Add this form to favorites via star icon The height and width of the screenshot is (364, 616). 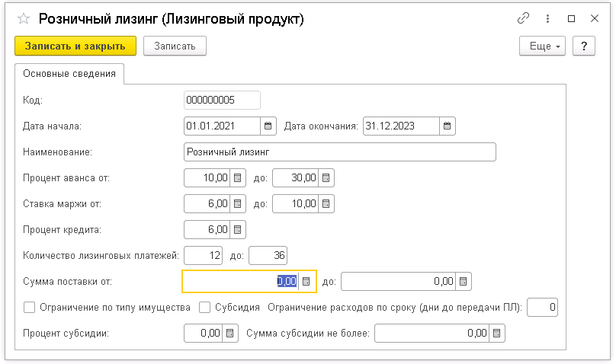pyautogui.click(x=23, y=19)
